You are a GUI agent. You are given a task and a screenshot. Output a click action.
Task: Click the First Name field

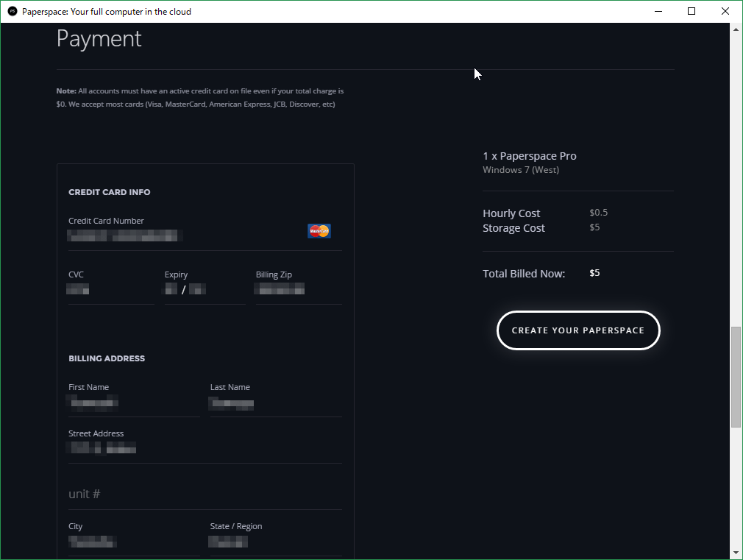(134, 403)
